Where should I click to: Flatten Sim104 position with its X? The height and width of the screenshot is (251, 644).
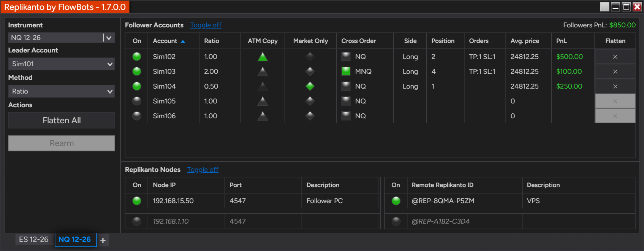click(615, 86)
